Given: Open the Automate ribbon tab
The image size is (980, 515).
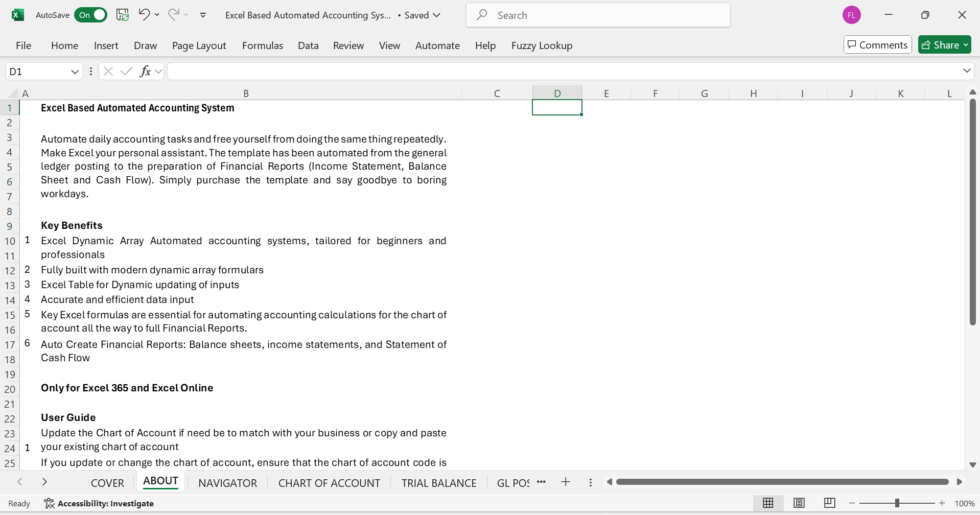Looking at the screenshot, I should click(437, 45).
